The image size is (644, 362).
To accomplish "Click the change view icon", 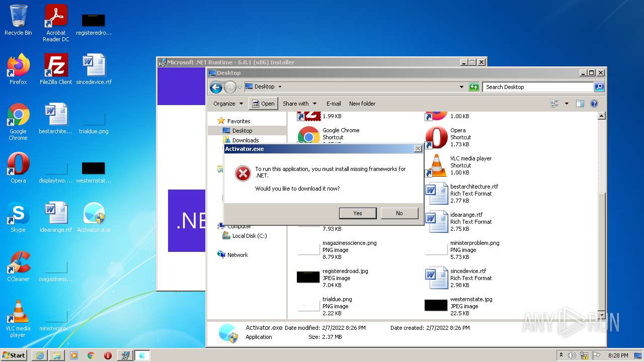I will 555,104.
